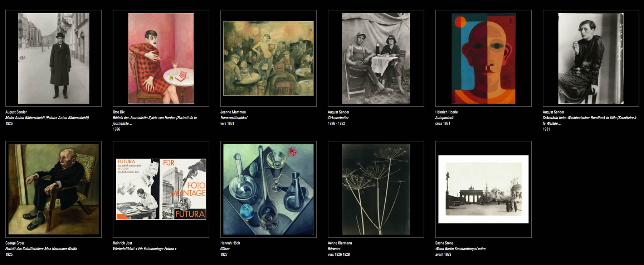Click the 'Wenn Berlin Konstantinopel wäre' title
Viewport: 644px width, 265px height.
pos(460,249)
